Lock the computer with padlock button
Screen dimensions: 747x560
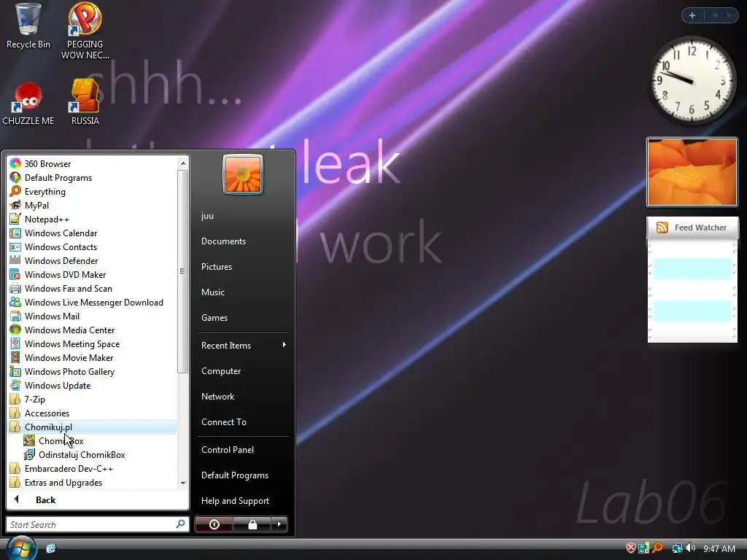pos(252,524)
